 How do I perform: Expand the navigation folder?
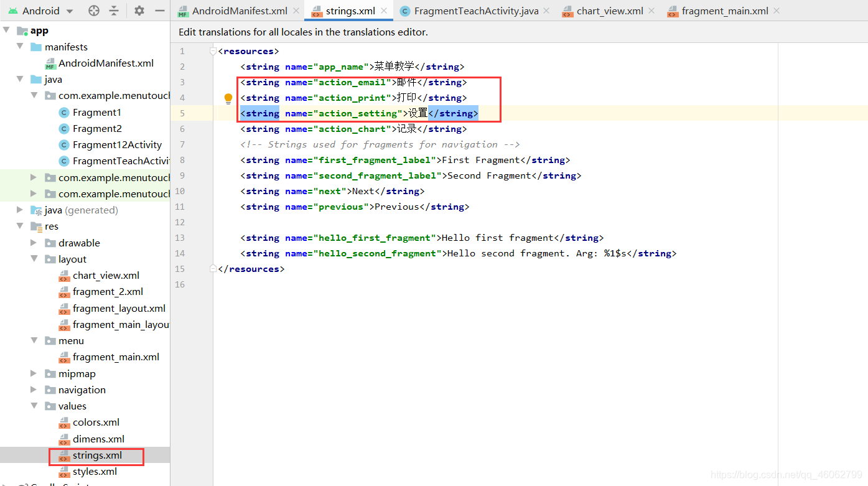point(34,390)
